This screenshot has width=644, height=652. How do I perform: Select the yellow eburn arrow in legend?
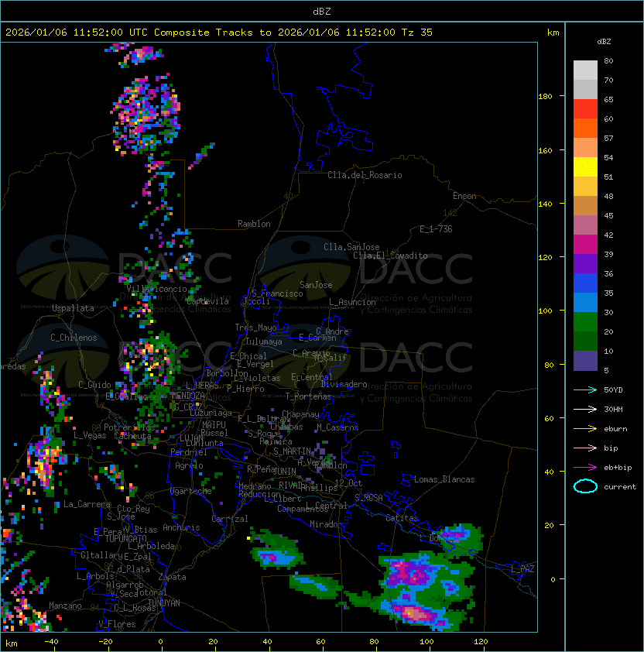pyautogui.click(x=585, y=429)
